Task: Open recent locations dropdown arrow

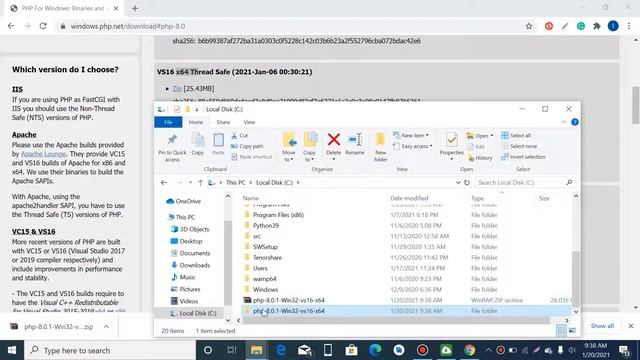Action: click(190, 182)
